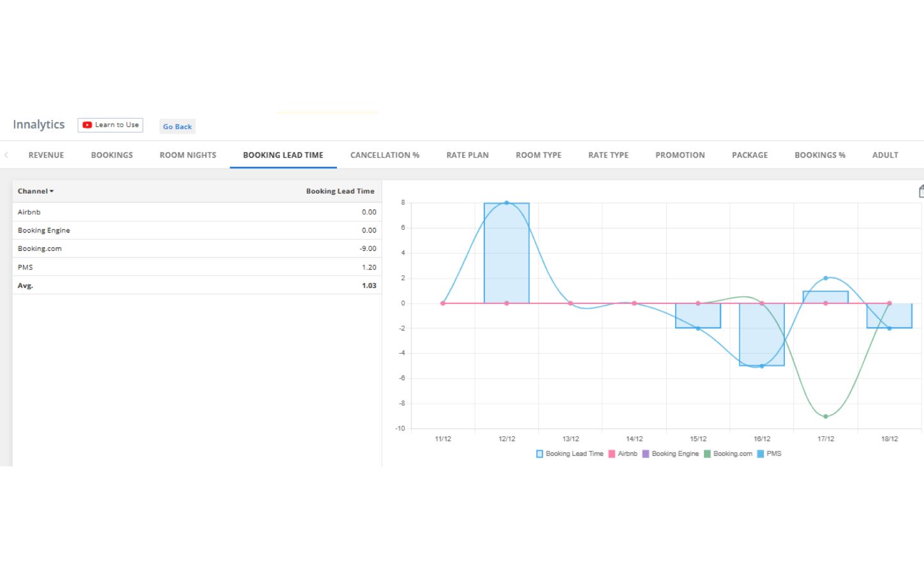Click the 12/12 peak data point
924x578 pixels.
507,203
